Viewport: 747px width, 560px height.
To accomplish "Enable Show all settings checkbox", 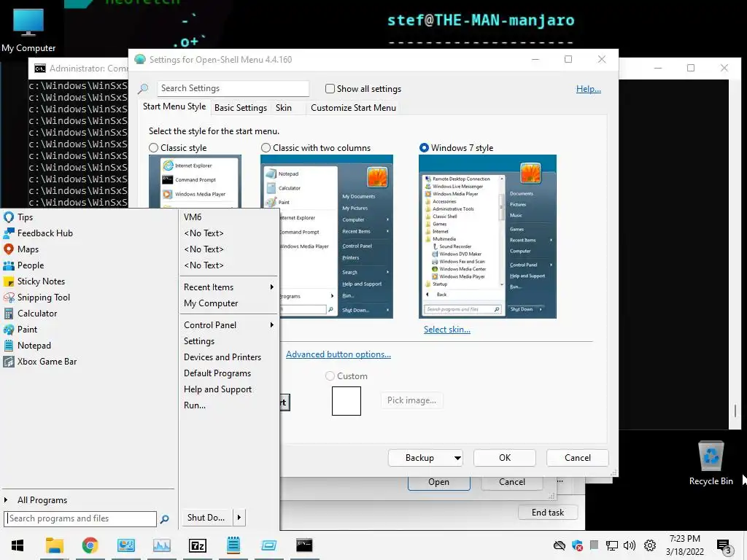I will 330,88.
